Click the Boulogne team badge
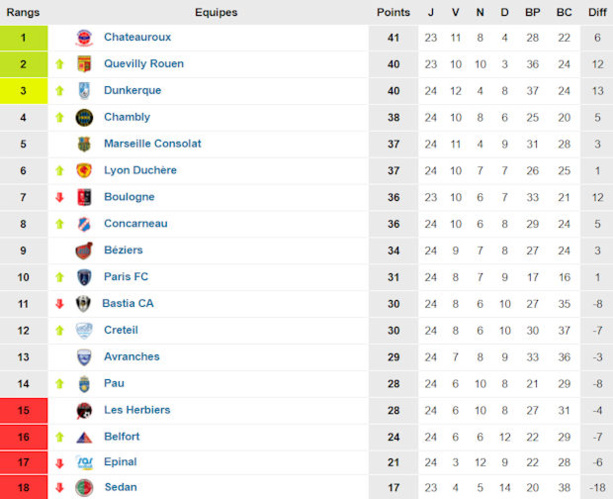Image resolution: width=613 pixels, height=499 pixels. pos(85,197)
